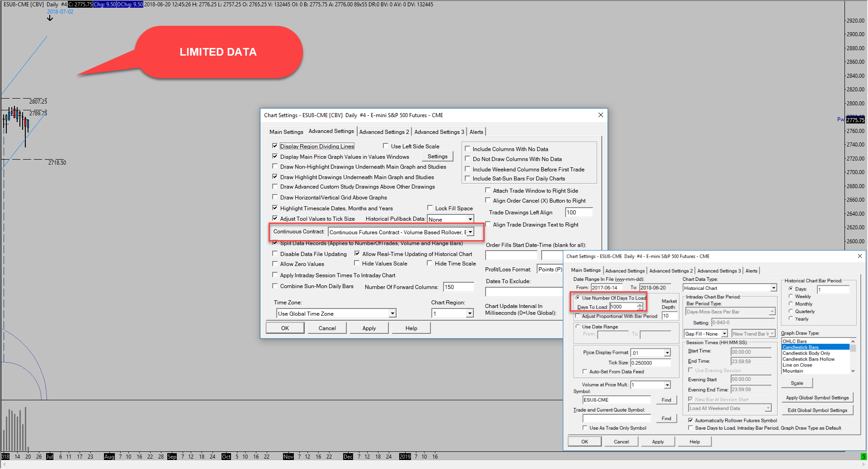868x469 pixels.
Task: Expand Time Zone dropdown
Action: [392, 313]
